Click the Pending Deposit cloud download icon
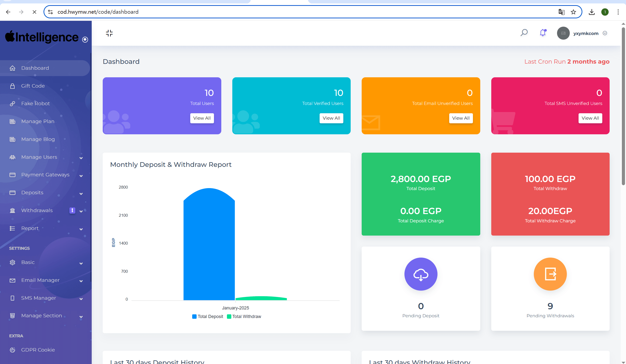The height and width of the screenshot is (364, 626). (x=421, y=274)
